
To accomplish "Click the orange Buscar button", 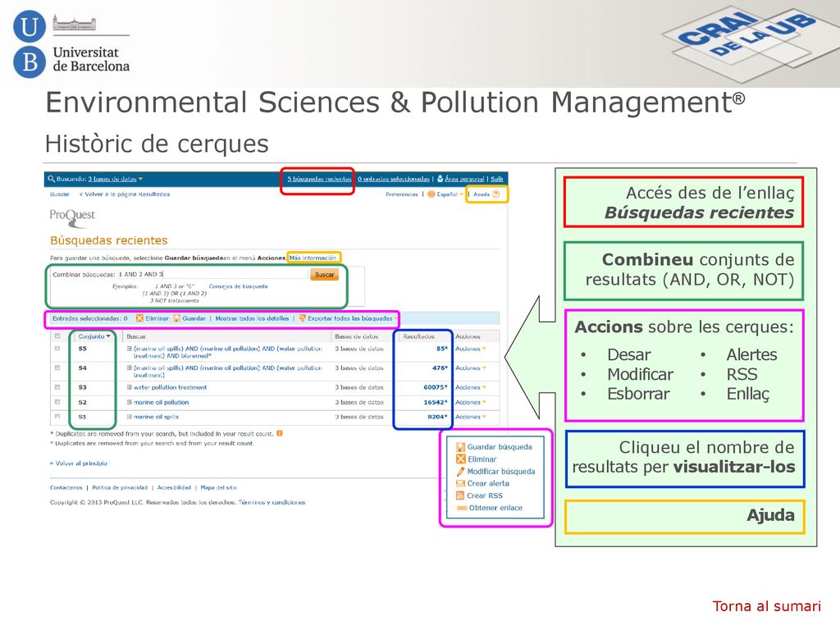I will point(324,274).
